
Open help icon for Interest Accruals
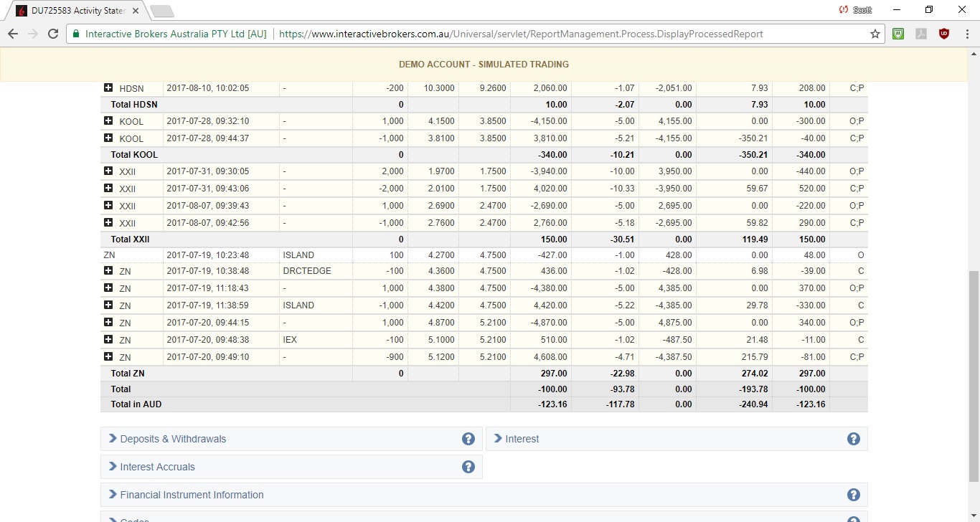pyautogui.click(x=468, y=467)
